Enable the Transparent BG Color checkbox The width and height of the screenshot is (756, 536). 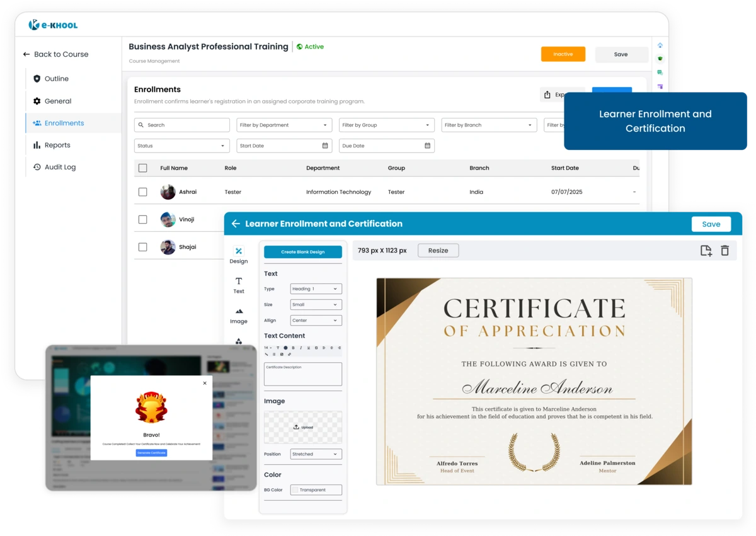(294, 489)
